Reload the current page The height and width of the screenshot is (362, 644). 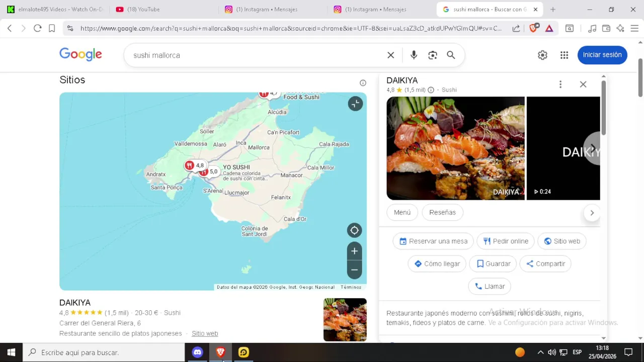click(x=37, y=29)
